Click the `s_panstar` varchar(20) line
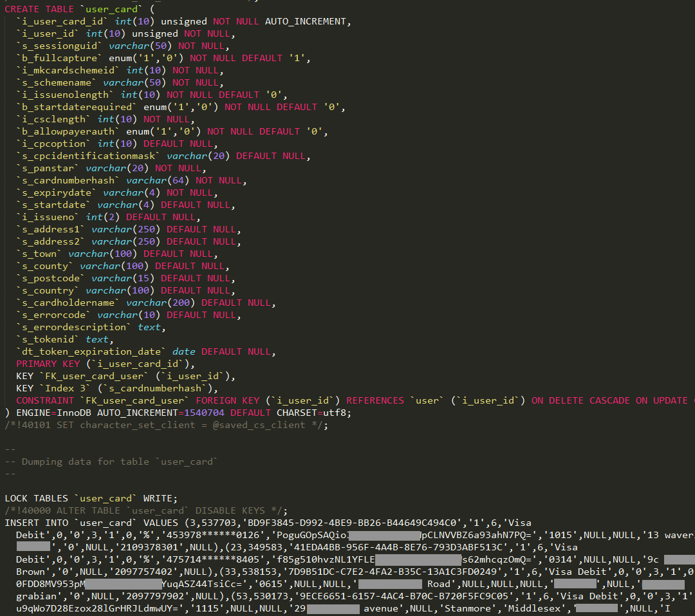The width and height of the screenshot is (695, 616). [111, 168]
